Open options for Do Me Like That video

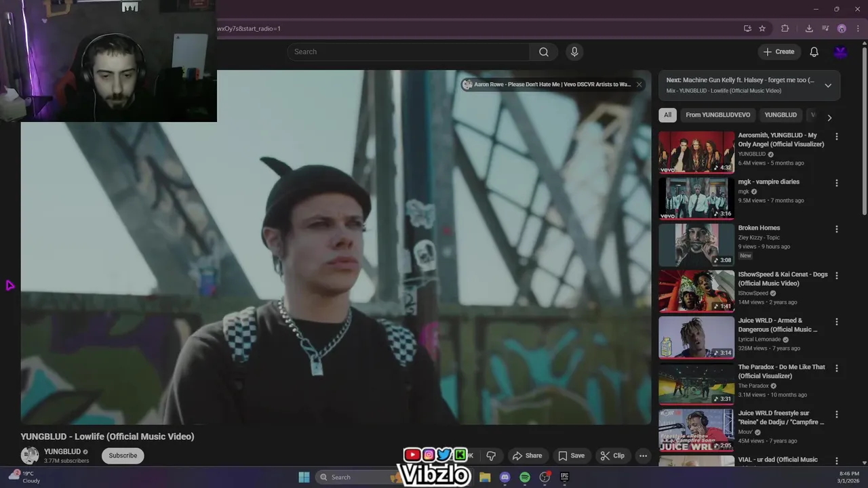point(837,368)
